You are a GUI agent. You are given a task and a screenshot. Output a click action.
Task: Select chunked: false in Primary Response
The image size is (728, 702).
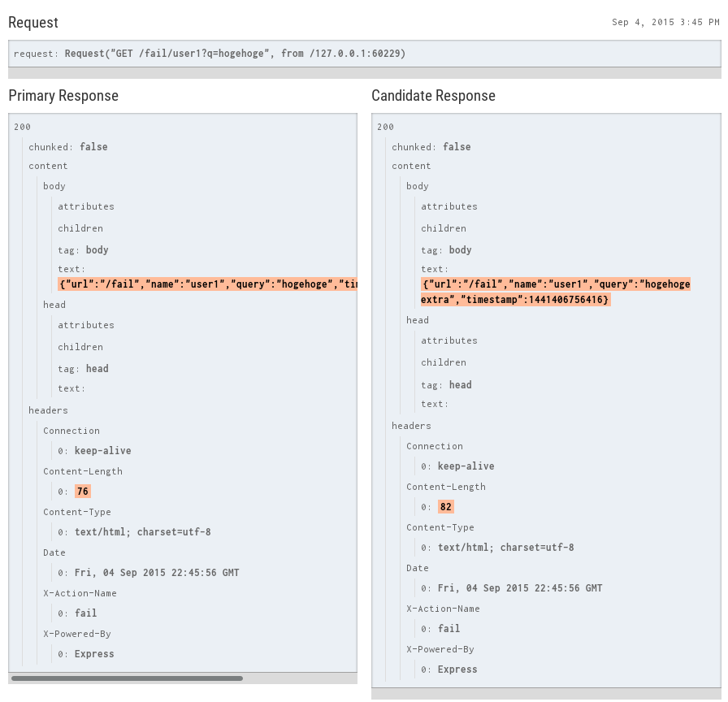coord(67,147)
